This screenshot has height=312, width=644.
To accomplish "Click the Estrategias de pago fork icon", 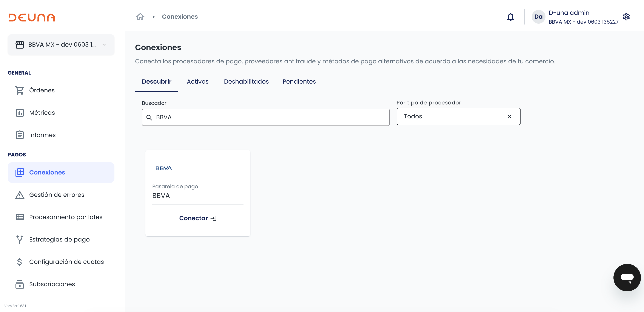I will pyautogui.click(x=20, y=239).
